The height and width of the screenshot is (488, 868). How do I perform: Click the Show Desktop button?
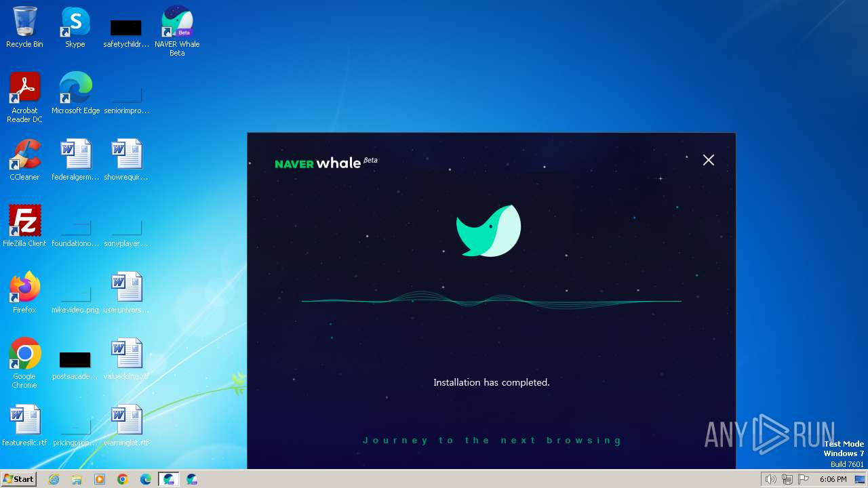(x=861, y=479)
